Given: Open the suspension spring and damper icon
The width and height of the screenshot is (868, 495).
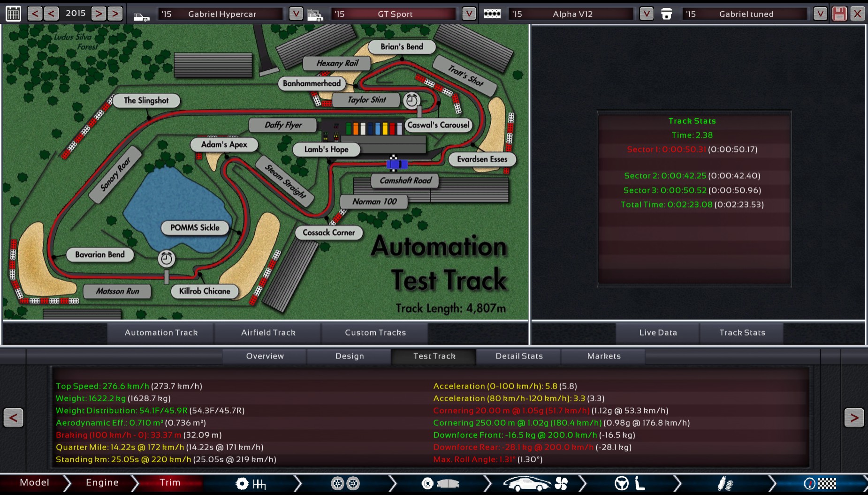Looking at the screenshot, I should (725, 484).
